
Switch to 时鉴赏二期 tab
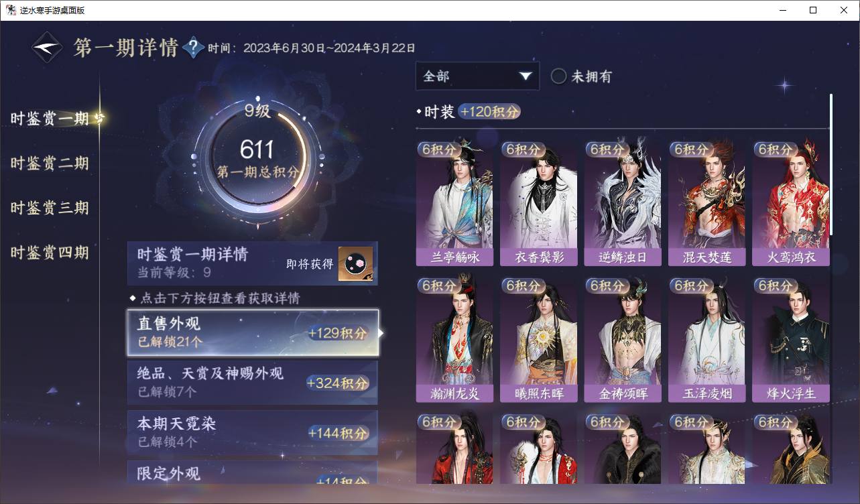(x=50, y=164)
